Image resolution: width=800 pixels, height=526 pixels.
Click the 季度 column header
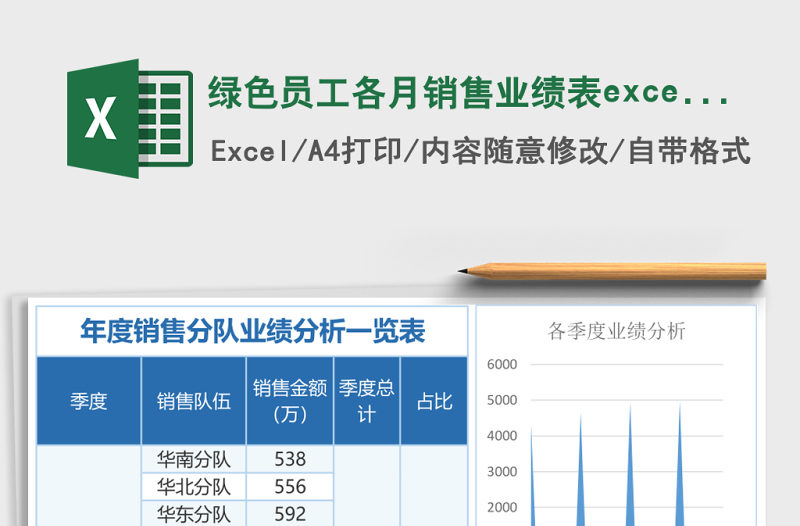88,401
